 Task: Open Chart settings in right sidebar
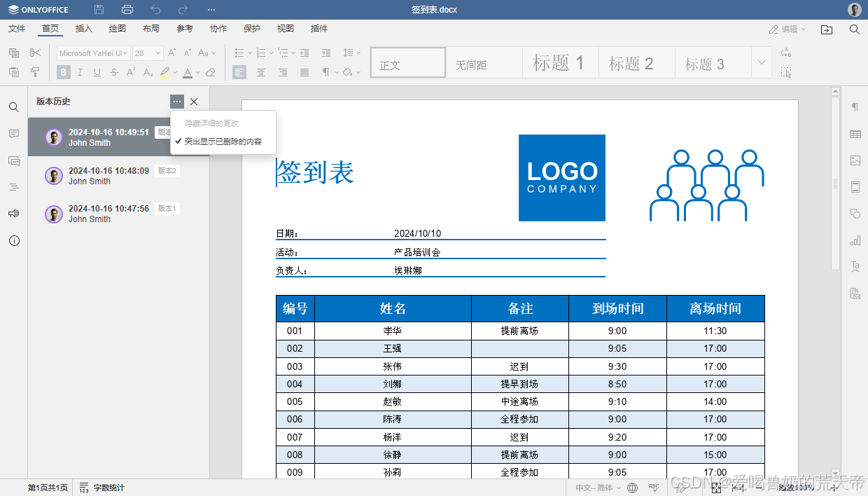pos(855,240)
